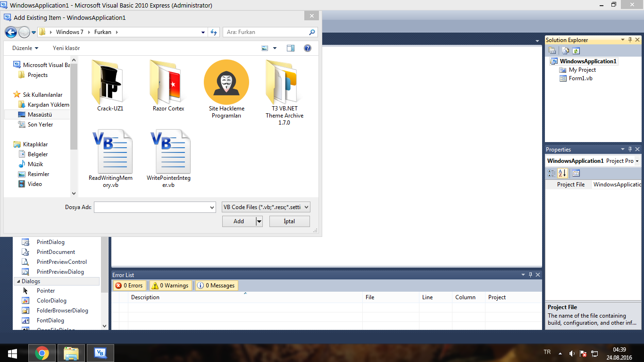
Task: Open File Explorer from the taskbar
Action: click(71, 353)
